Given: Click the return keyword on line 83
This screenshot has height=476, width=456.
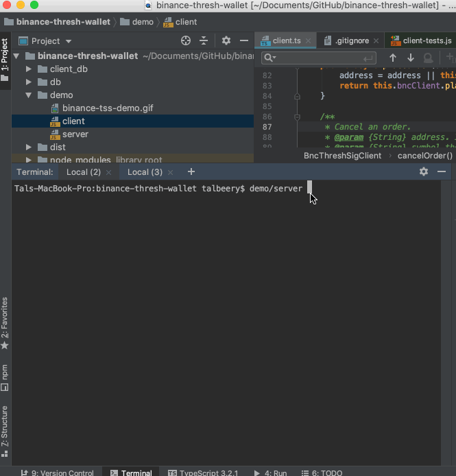Looking at the screenshot, I should click(x=354, y=86).
